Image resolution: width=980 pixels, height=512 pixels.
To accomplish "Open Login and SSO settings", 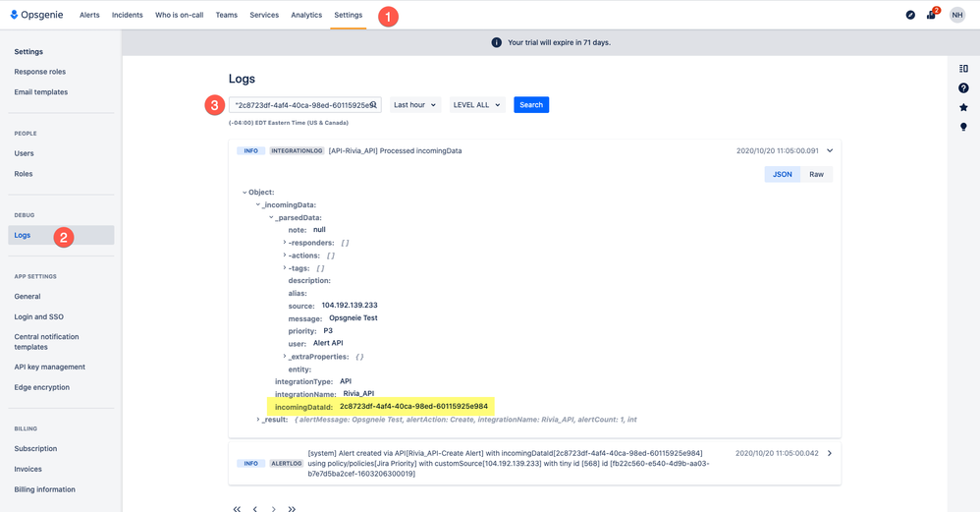I will tap(38, 317).
